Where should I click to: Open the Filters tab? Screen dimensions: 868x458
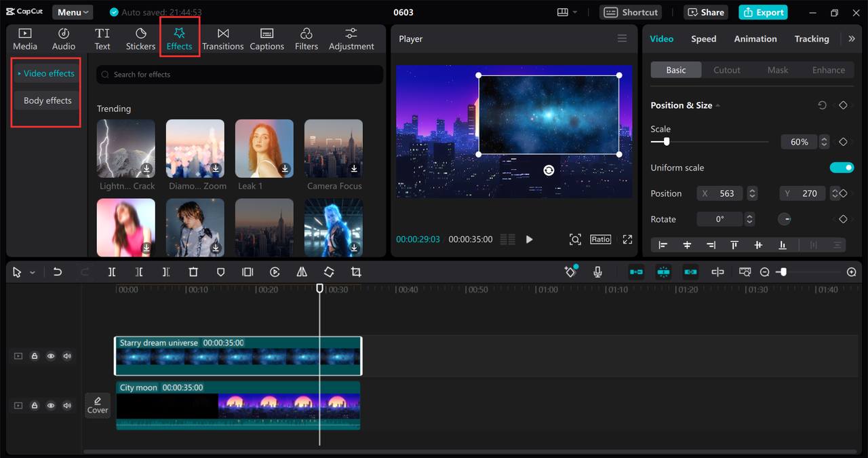tap(306, 39)
